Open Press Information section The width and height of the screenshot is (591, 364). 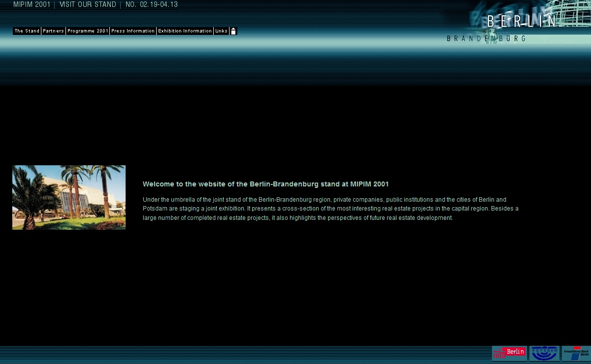pyautogui.click(x=133, y=31)
